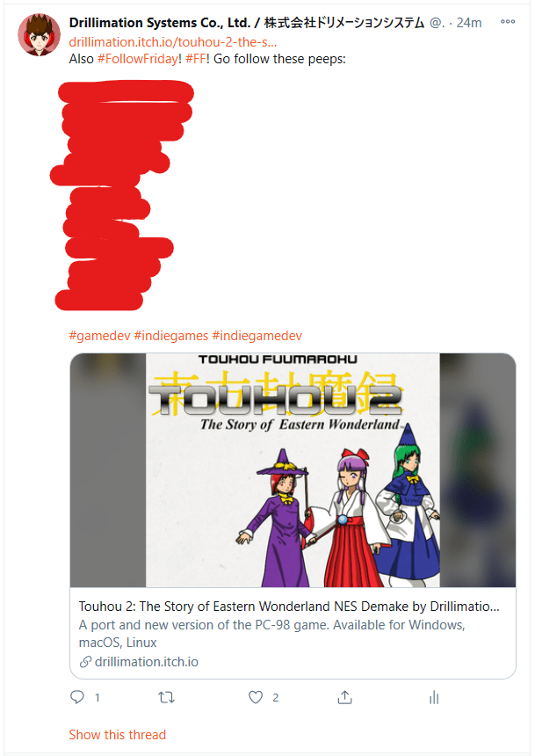Viewport: 535px width, 756px height.
Task: Open the Touhou 2 card preview image
Action: (293, 470)
